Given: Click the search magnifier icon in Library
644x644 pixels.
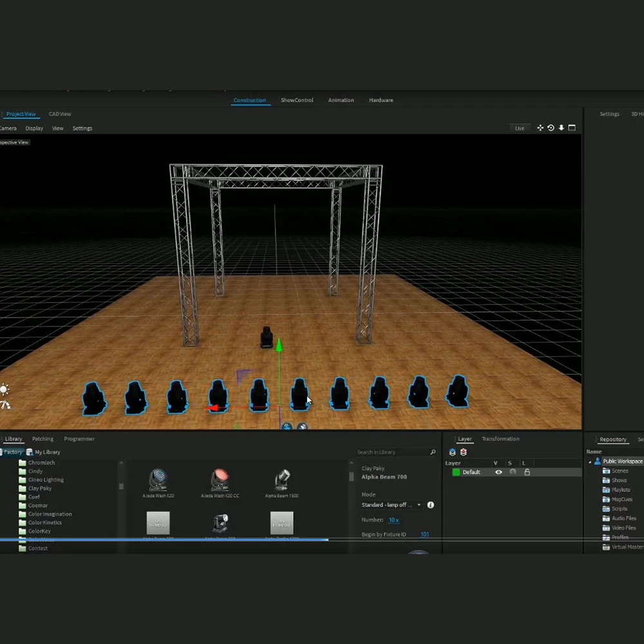Looking at the screenshot, I should click(433, 452).
